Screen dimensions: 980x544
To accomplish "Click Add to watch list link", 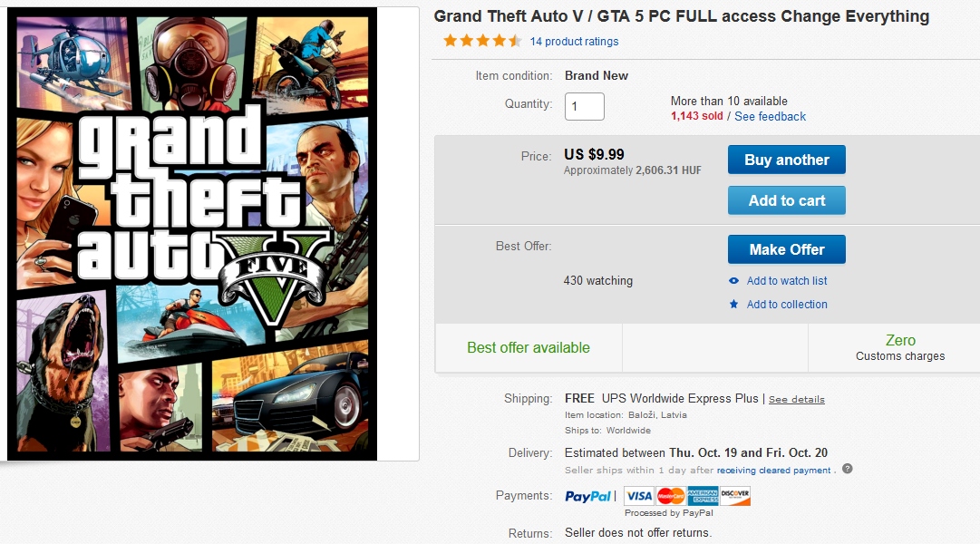I will pos(787,281).
